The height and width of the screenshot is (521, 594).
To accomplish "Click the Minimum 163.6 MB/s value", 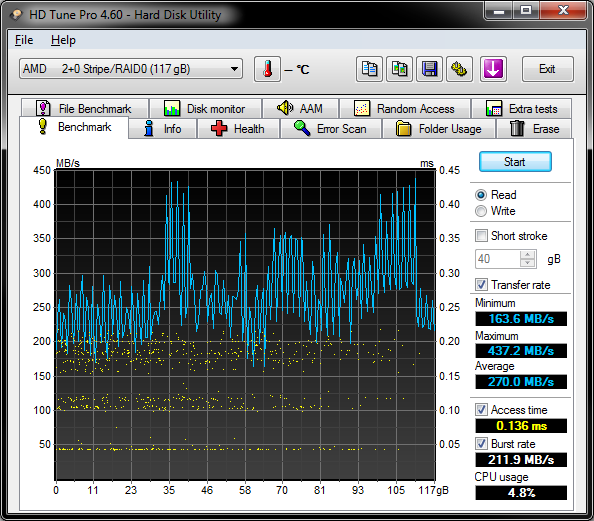I will coord(521,319).
